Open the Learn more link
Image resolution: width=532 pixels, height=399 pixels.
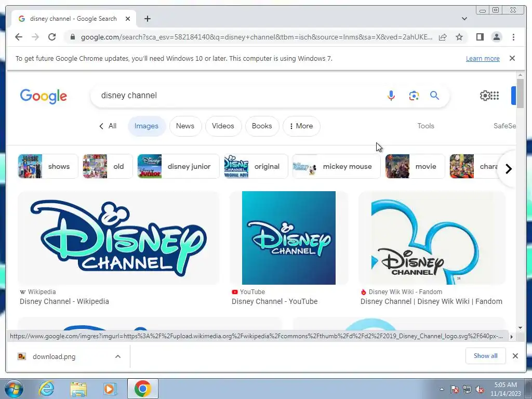point(483,58)
